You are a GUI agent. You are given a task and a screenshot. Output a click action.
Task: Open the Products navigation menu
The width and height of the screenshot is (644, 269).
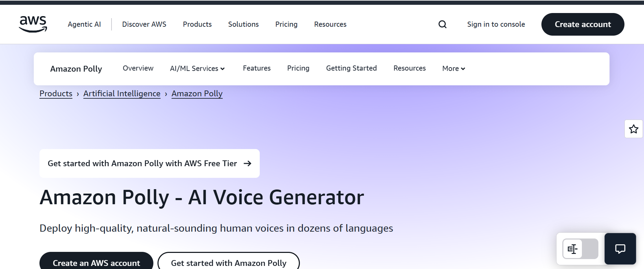(x=197, y=24)
